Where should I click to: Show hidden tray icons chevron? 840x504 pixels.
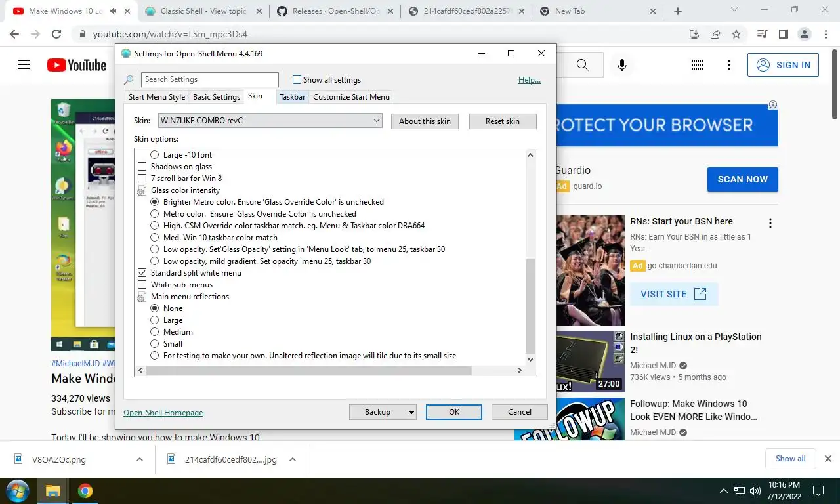tap(724, 491)
